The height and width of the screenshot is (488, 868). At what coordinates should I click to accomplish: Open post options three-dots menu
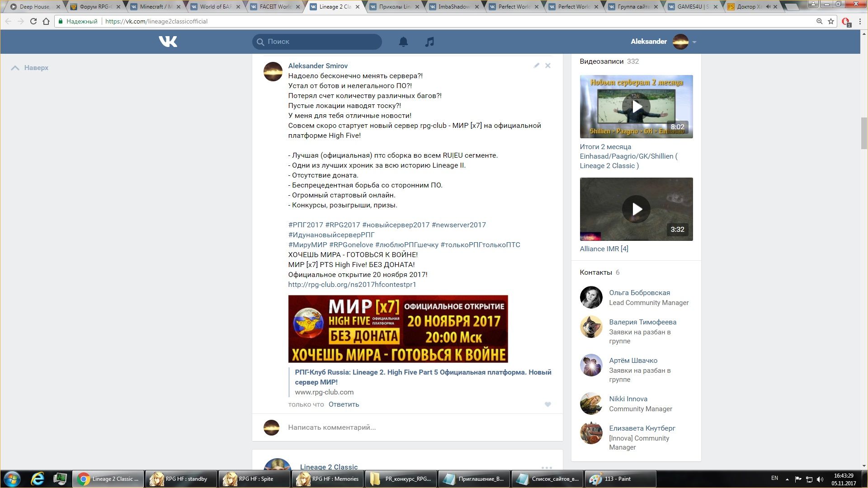pos(547,467)
